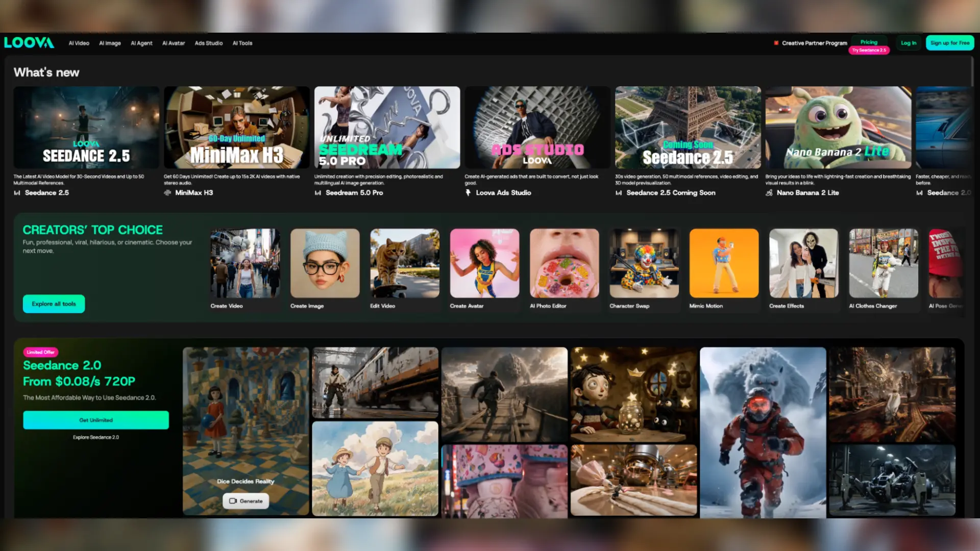980x551 pixels.
Task: Click Generate on Dice Decides Reality
Action: tap(246, 501)
